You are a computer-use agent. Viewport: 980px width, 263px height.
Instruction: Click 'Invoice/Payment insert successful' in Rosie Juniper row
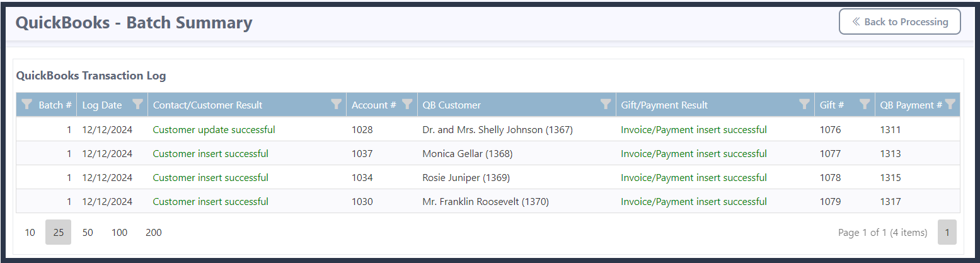point(694,178)
